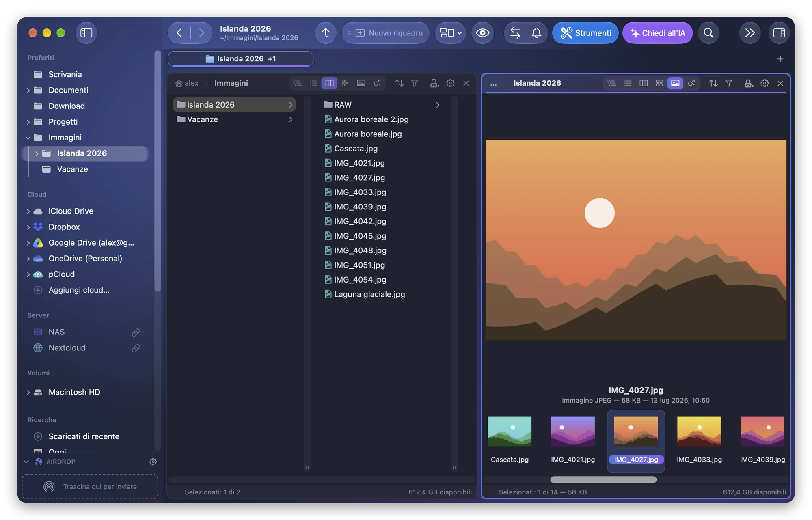Viewport: 812px width, 520px height.
Task: Open sort arrows icon in left pane
Action: tap(399, 83)
